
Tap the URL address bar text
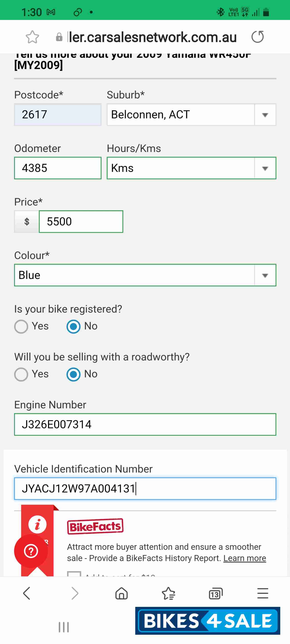click(152, 37)
